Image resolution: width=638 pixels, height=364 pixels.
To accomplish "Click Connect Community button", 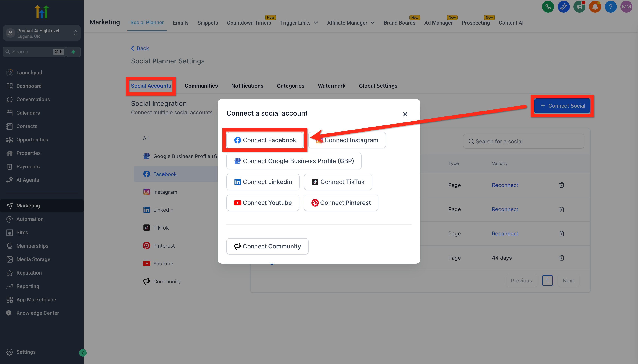I will tap(267, 246).
